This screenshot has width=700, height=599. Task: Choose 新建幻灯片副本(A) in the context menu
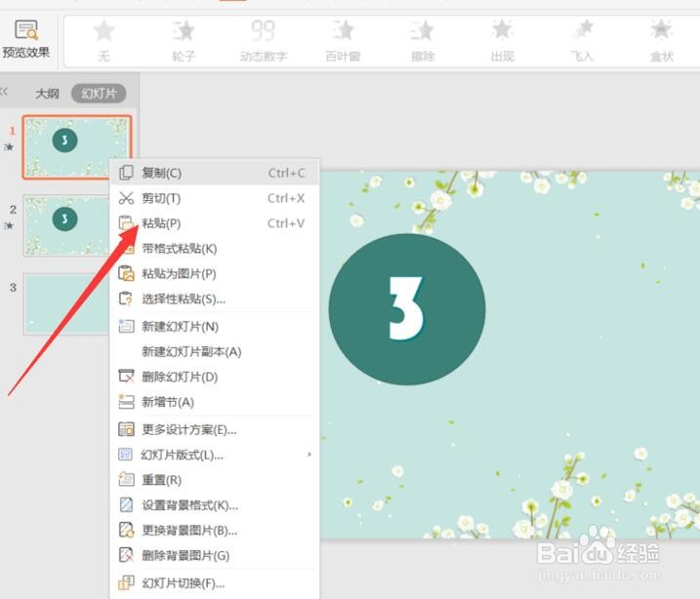[x=215, y=351]
